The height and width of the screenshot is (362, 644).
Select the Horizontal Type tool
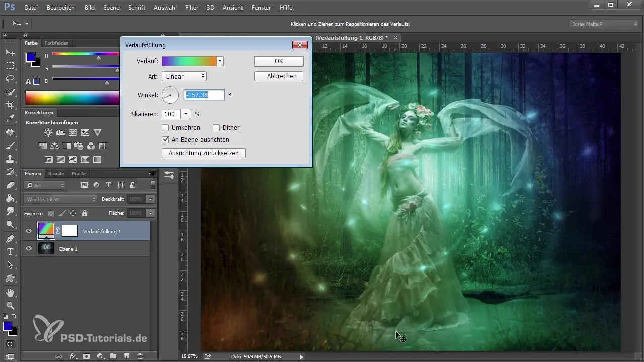10,252
